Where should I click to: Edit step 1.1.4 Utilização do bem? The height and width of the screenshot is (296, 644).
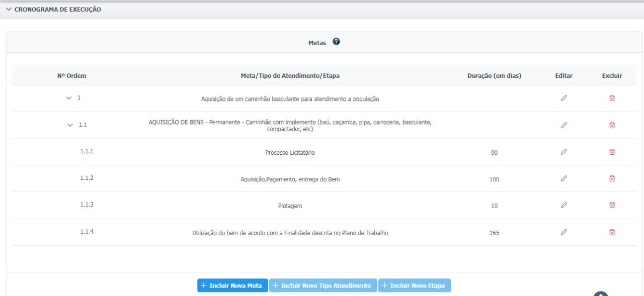[x=563, y=232]
